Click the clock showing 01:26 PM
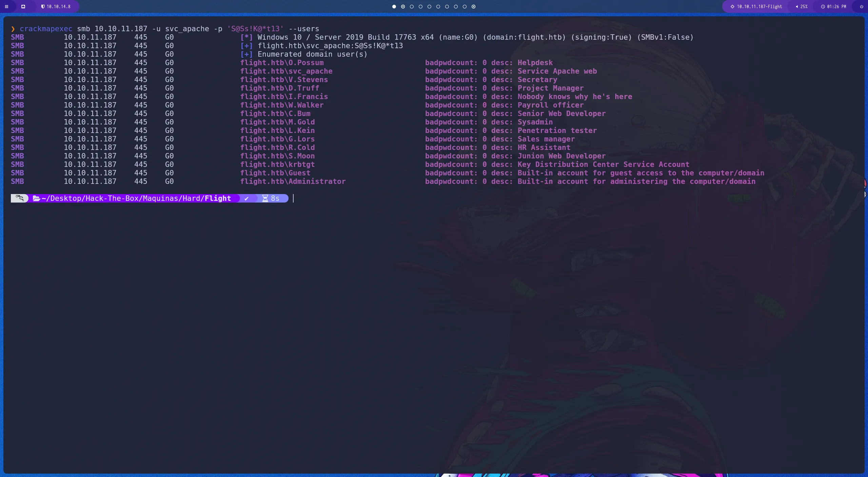This screenshot has width=868, height=477. point(833,6)
